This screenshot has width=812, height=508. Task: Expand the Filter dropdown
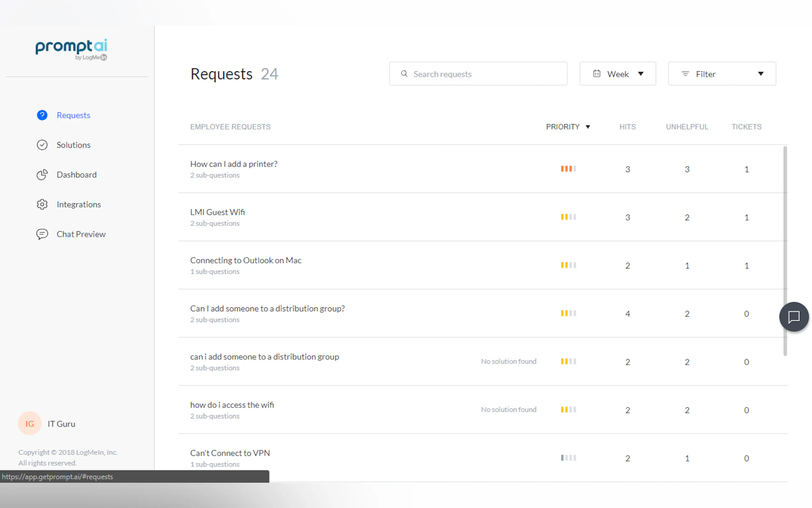point(722,74)
